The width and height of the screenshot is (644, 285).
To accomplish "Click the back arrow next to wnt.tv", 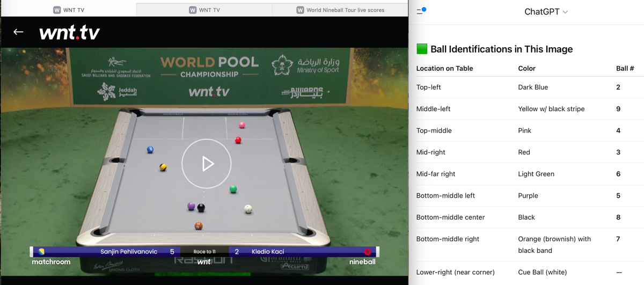I will point(18,32).
